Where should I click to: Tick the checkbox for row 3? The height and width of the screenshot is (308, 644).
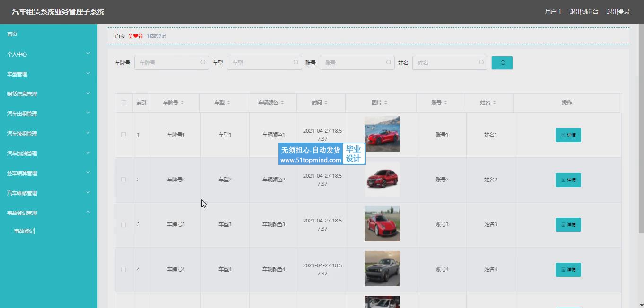pyautogui.click(x=123, y=224)
